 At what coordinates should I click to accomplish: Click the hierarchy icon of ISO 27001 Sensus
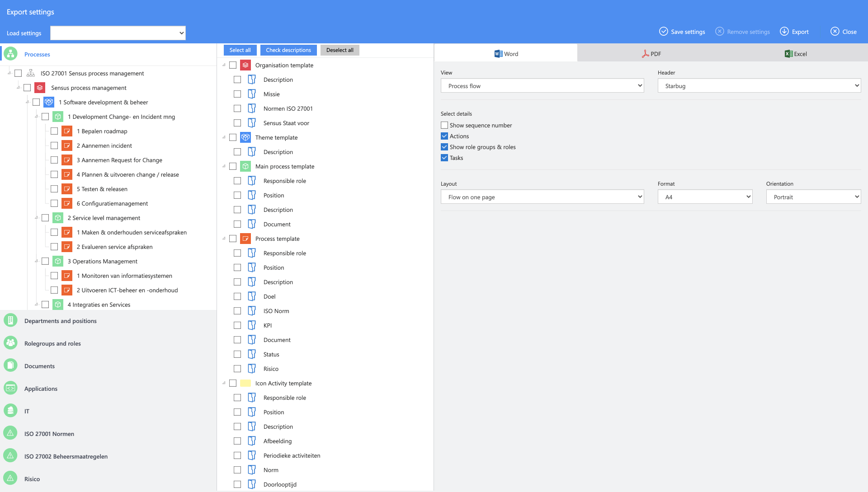(x=31, y=73)
